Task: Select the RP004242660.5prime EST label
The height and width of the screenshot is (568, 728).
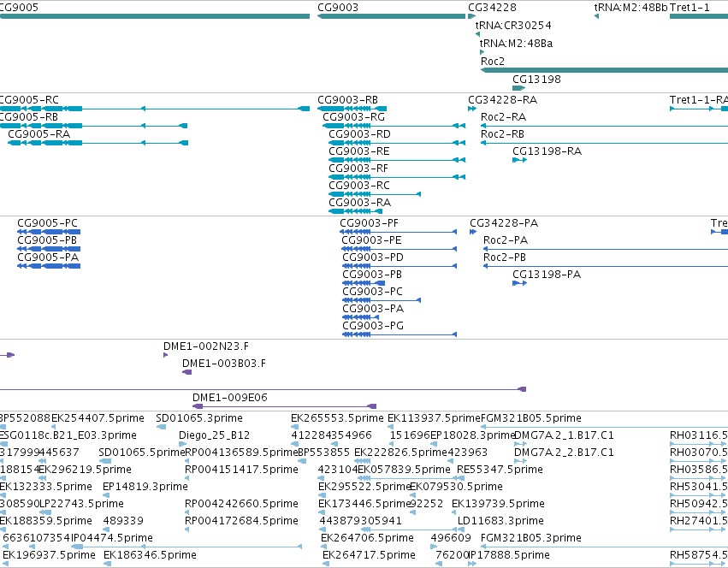Action: pyautogui.click(x=241, y=504)
